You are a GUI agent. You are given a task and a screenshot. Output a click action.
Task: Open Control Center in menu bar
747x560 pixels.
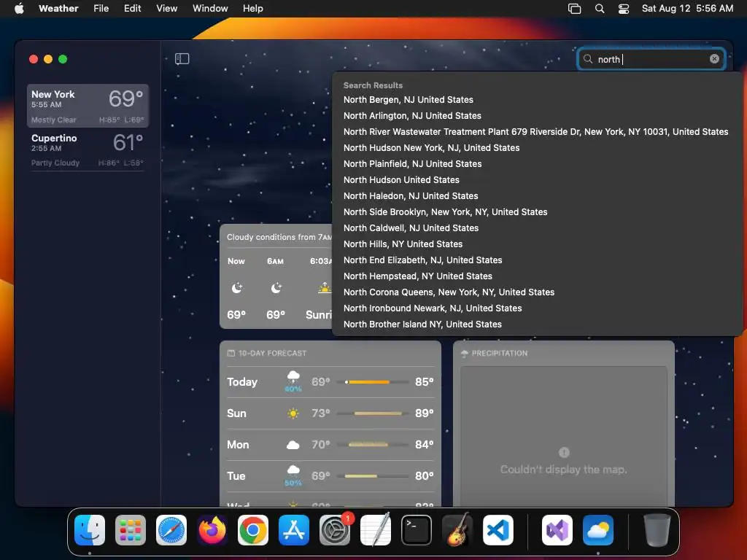point(624,9)
